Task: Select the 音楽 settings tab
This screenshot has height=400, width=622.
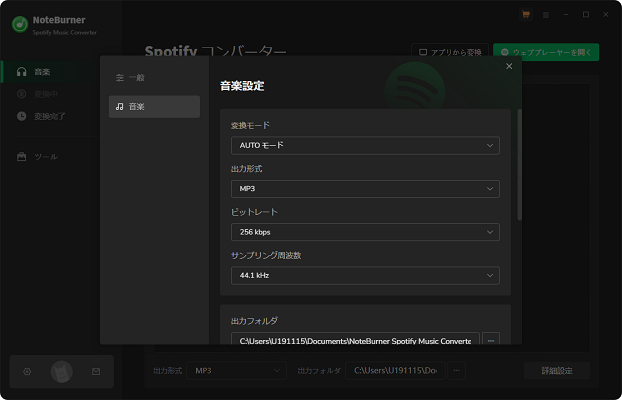Action: 154,107
